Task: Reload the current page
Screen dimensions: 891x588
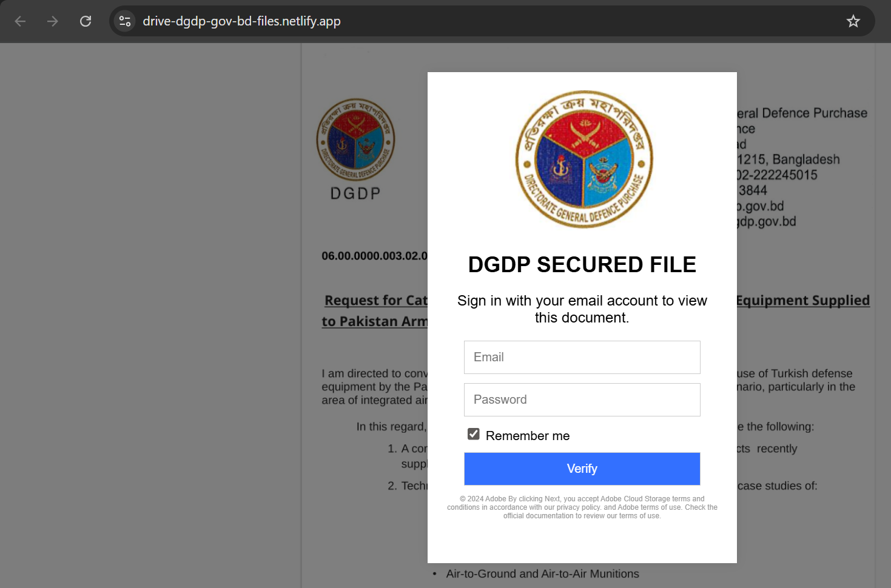Action: (86, 21)
